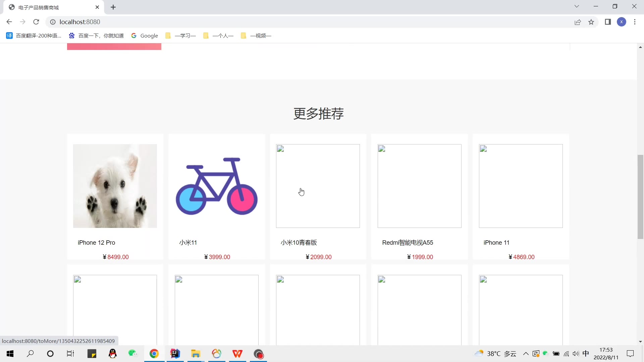Image resolution: width=644 pixels, height=362 pixels.
Task: Click the broken image of Redmi智能电视A55
Action: click(x=420, y=186)
